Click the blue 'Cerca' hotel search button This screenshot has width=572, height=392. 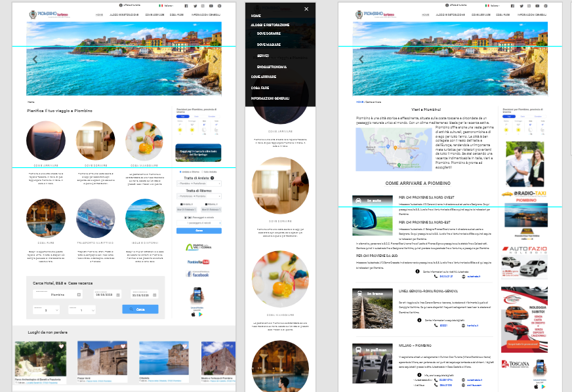click(x=140, y=309)
